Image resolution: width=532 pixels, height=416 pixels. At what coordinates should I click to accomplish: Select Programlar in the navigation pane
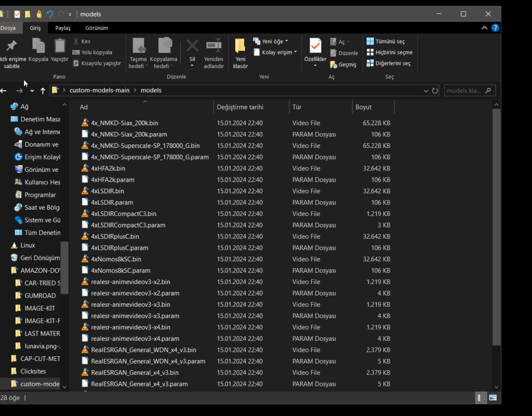coord(40,195)
